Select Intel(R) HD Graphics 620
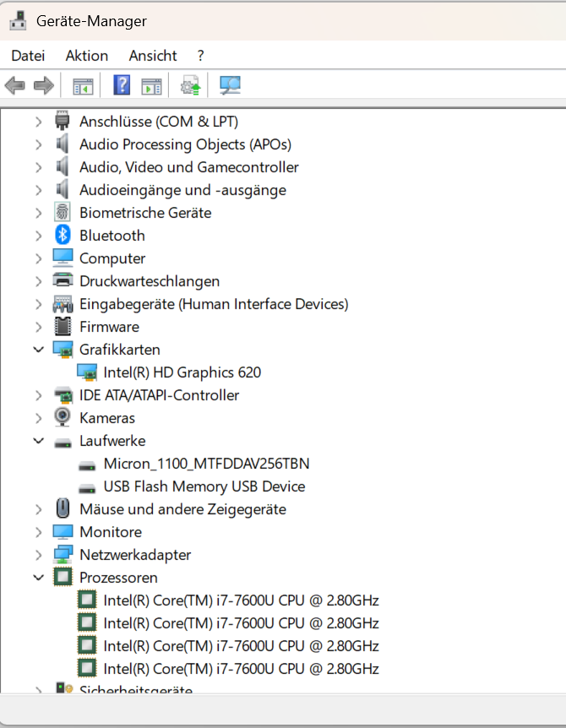Viewport: 566px width, 728px height. coord(182,372)
